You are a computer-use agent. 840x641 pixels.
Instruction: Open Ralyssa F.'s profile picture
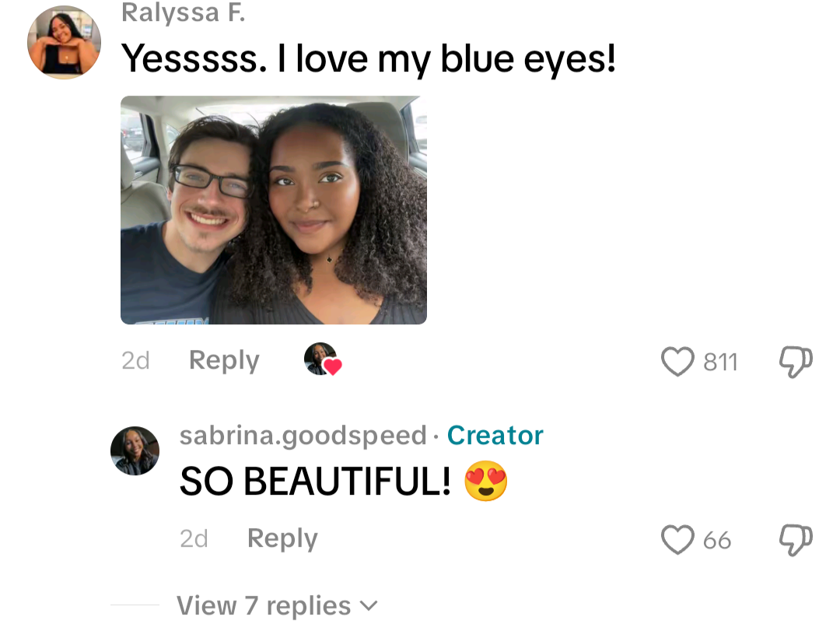[65, 42]
